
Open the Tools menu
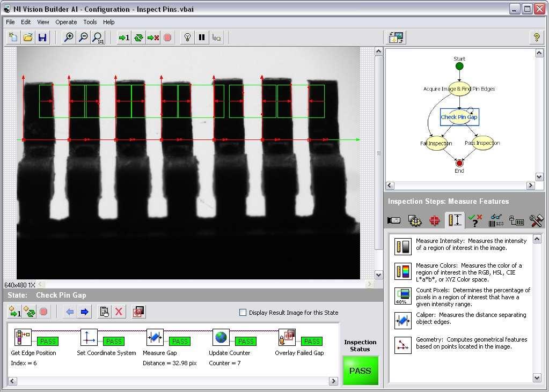[90, 22]
